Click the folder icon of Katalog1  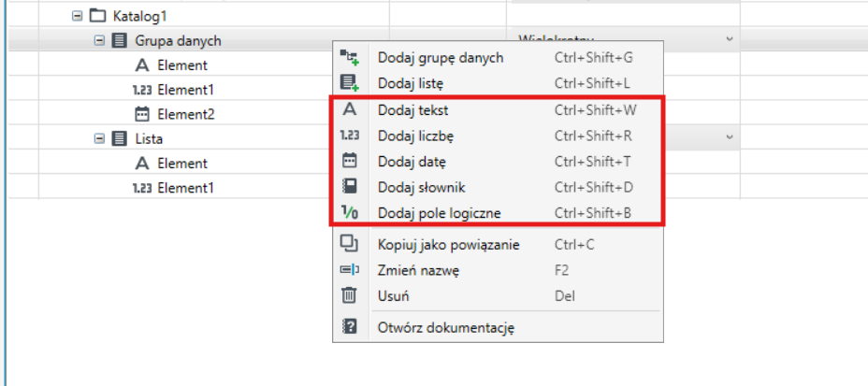[x=97, y=16]
